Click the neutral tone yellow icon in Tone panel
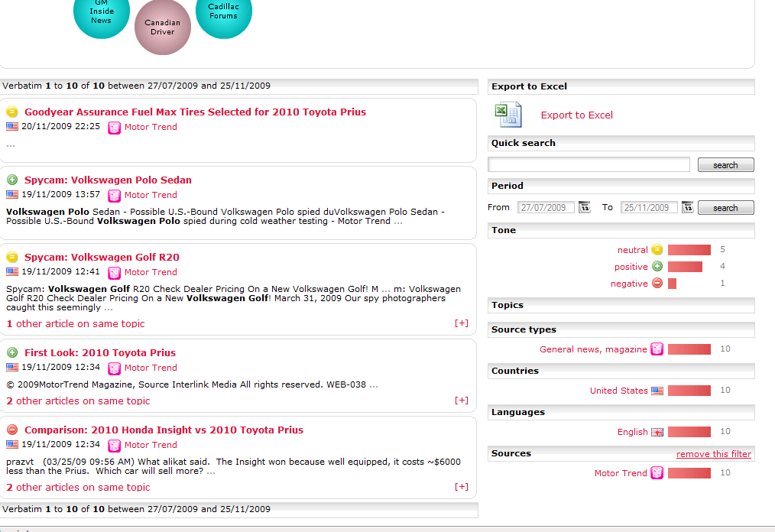The image size is (775, 532). click(657, 250)
